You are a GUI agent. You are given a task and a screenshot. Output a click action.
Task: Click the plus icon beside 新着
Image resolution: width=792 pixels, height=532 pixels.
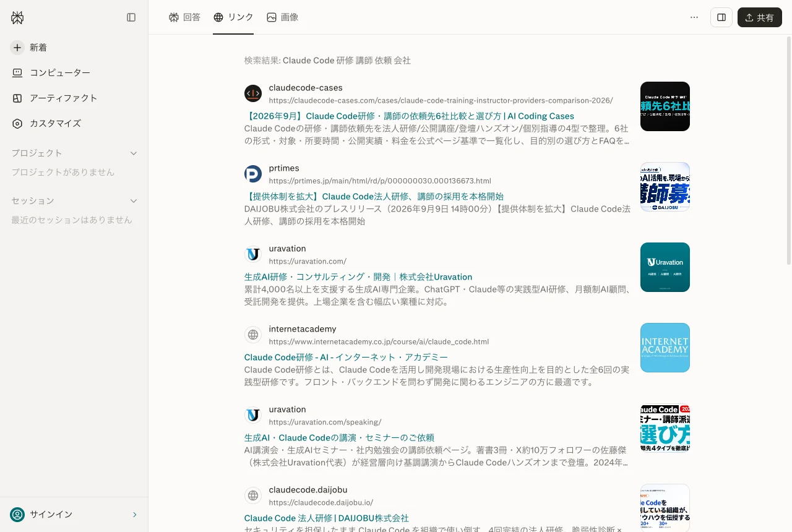pyautogui.click(x=17, y=48)
